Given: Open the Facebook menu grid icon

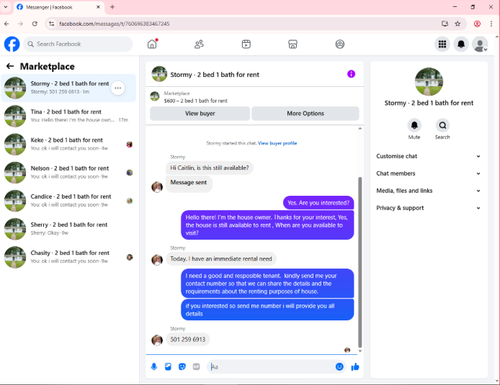Looking at the screenshot, I should [x=442, y=44].
